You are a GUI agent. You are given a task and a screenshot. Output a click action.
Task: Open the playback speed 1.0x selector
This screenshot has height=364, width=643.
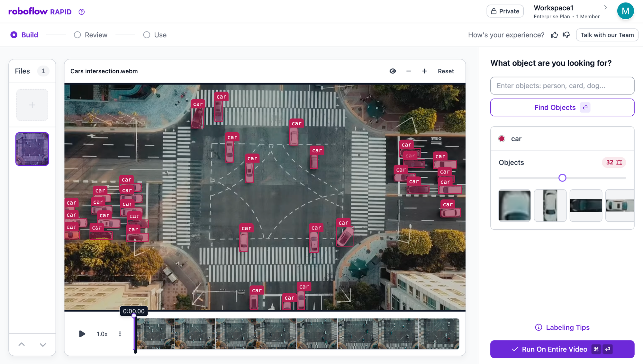point(102,334)
